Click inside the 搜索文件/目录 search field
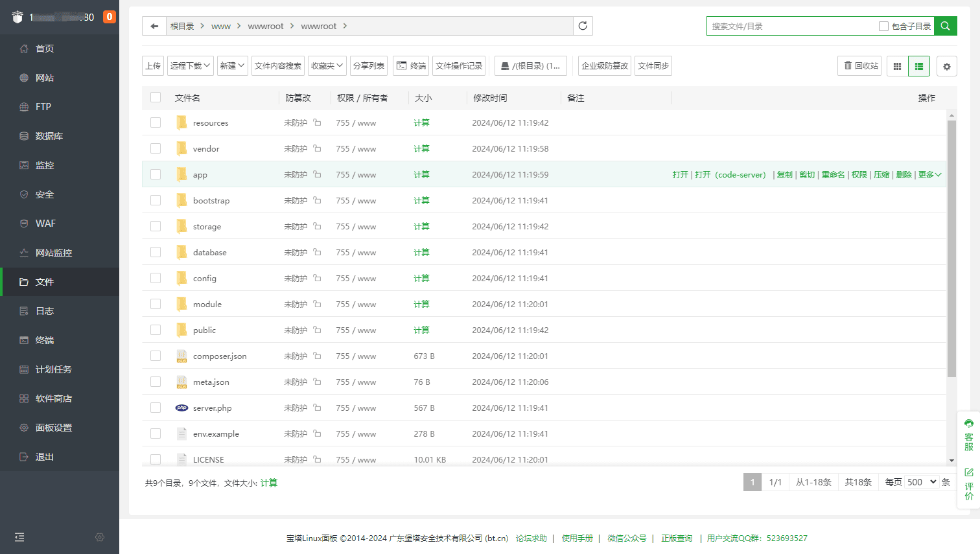 778,25
